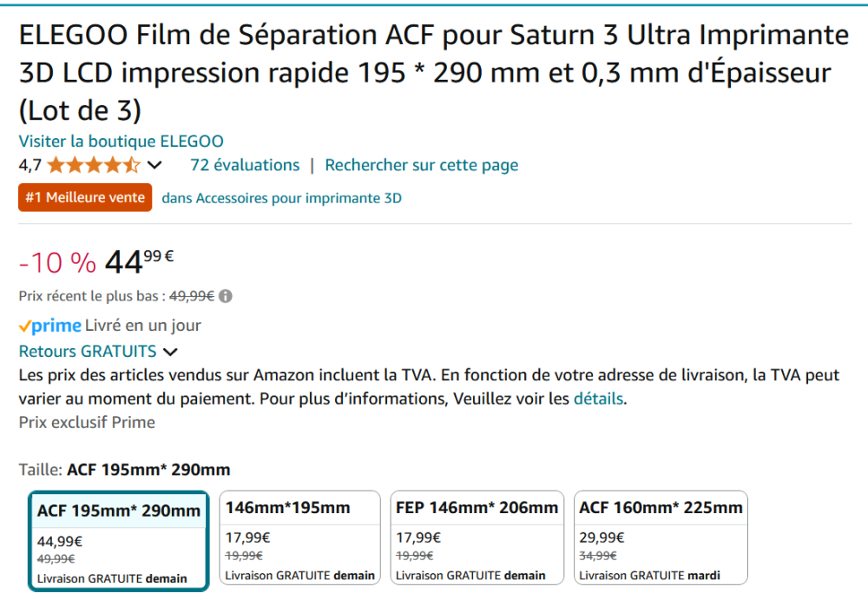868x600 pixels.
Task: Click the star rating icons
Action: click(94, 165)
